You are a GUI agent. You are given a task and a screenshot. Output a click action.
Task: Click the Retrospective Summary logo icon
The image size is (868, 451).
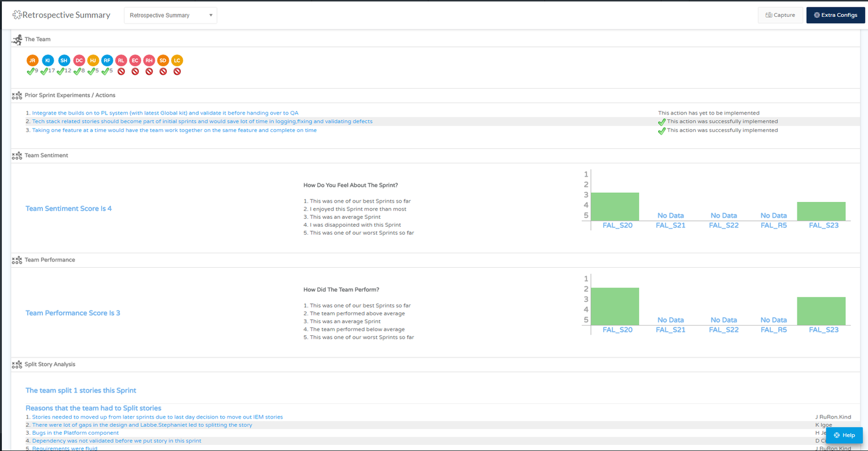pos(17,15)
